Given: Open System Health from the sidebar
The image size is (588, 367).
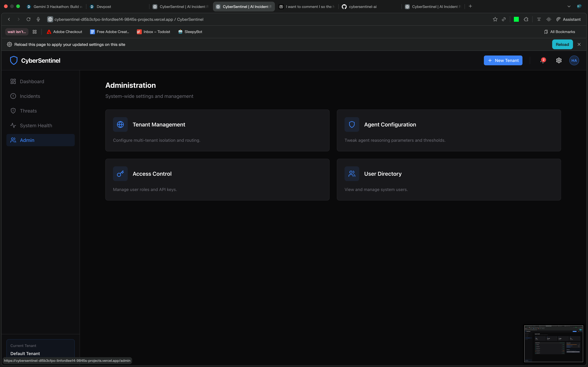Looking at the screenshot, I should (36, 126).
